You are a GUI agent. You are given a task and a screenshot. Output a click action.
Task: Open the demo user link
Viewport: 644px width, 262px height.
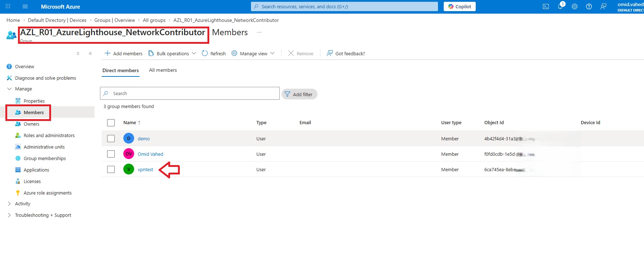pos(144,139)
